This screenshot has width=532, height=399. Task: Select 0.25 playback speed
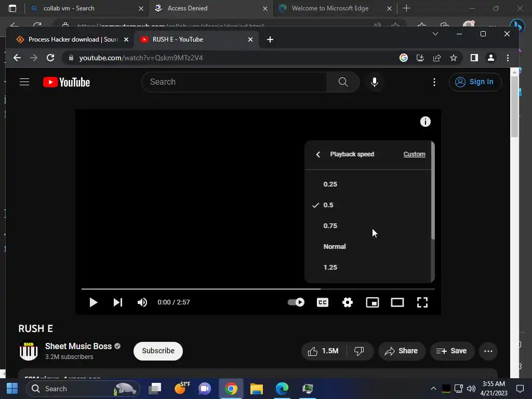pos(368,184)
